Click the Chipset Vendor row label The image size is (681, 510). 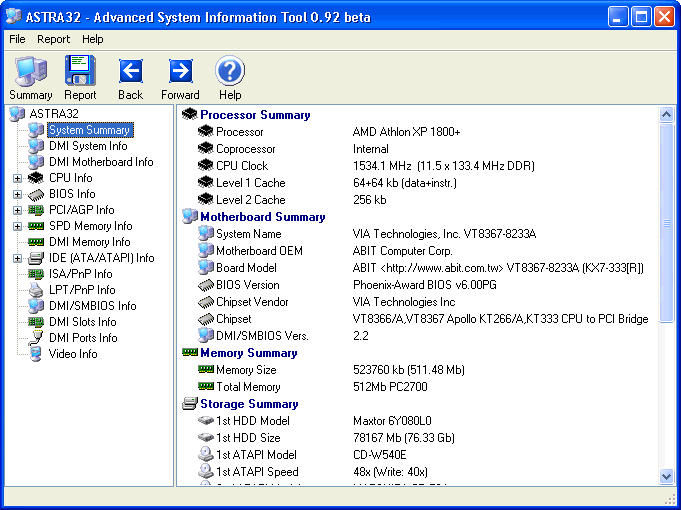[x=252, y=302]
